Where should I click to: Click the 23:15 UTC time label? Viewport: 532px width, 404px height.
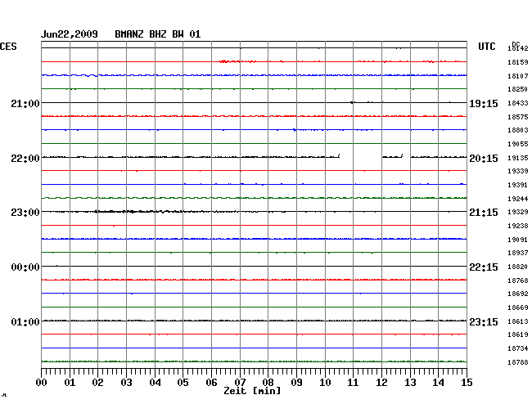484,321
